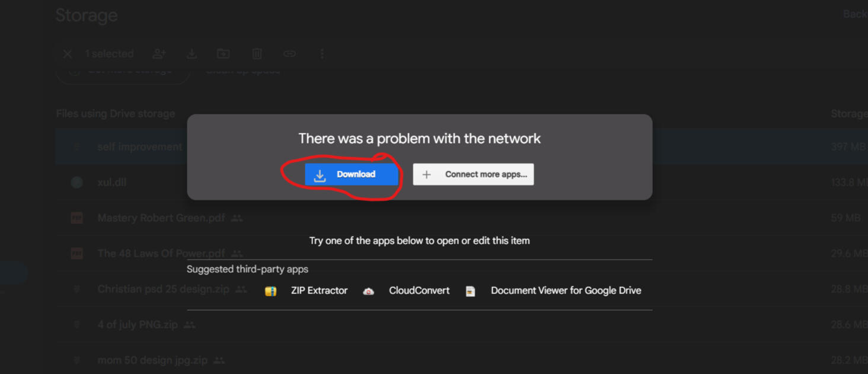This screenshot has width=868, height=374.
Task: Click the blue Download button
Action: click(351, 174)
